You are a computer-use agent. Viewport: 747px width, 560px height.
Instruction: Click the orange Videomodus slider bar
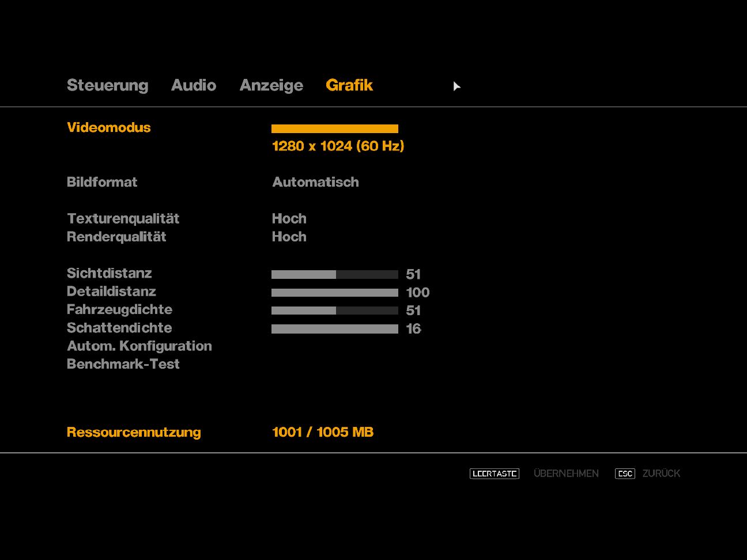(335, 128)
